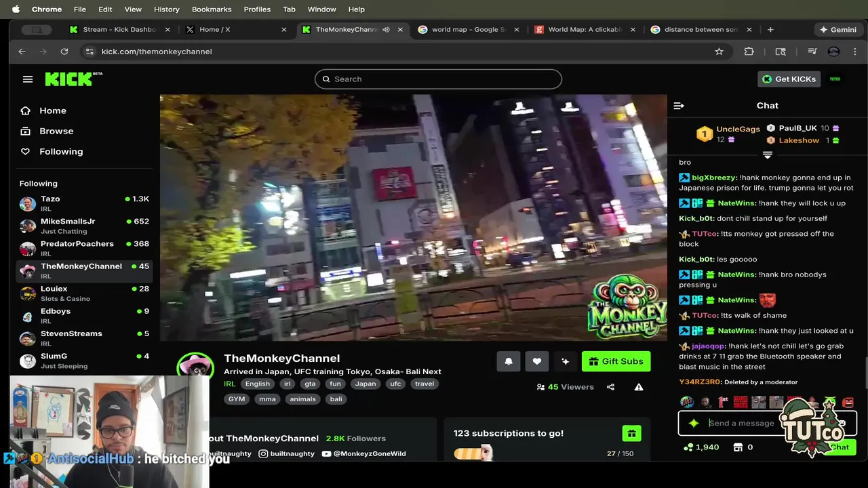Reload the current page
This screenshot has height=488, width=868.
[x=64, y=52]
